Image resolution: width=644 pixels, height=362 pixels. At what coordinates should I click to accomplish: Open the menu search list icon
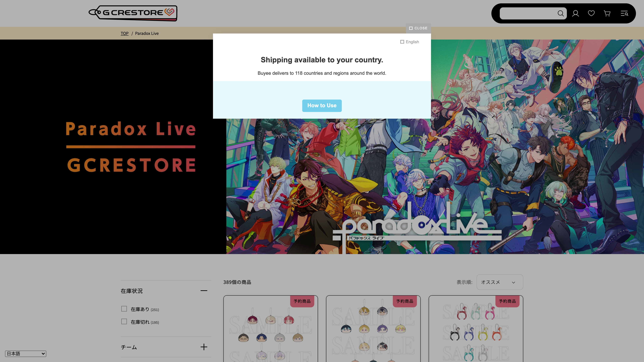[x=624, y=13]
